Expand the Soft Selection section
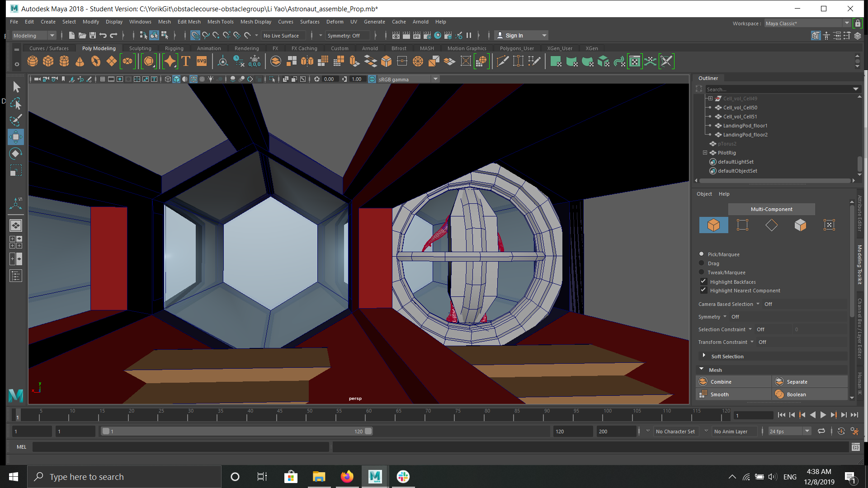Screen dimensions: 868x488 pos(704,356)
